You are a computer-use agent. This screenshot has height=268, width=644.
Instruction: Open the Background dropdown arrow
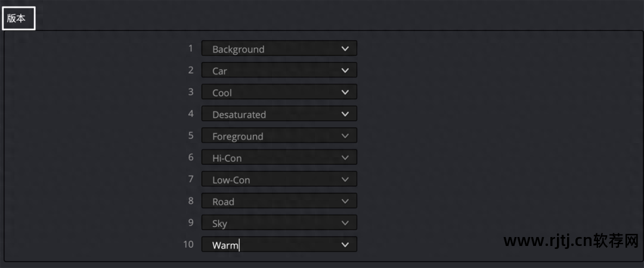pos(345,49)
